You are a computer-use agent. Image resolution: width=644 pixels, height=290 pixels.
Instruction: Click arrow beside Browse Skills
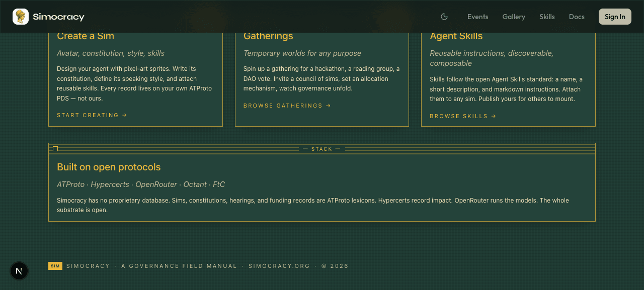(494, 116)
